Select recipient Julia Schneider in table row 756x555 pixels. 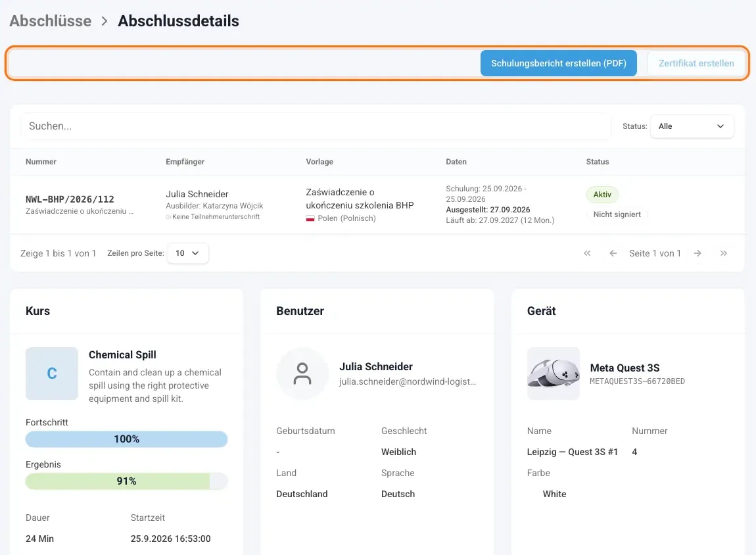tap(197, 194)
